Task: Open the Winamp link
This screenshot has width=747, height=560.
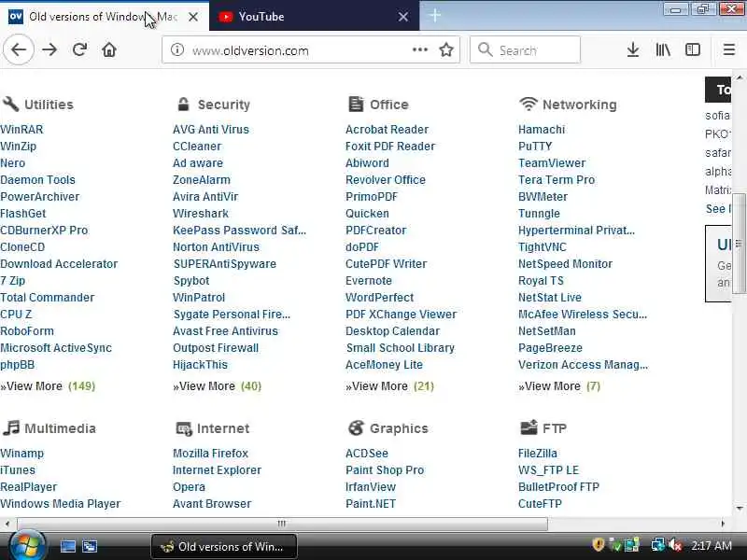Action: click(21, 454)
